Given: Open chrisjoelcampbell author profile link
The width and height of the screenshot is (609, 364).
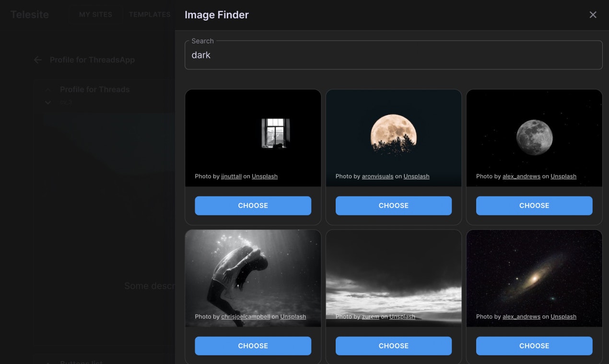Looking at the screenshot, I should [246, 317].
